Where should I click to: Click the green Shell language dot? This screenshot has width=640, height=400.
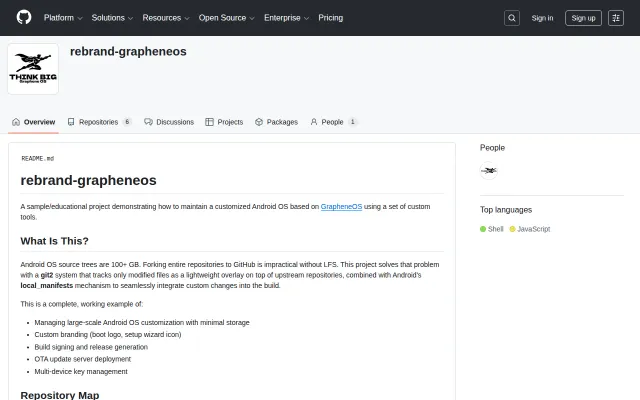point(483,229)
